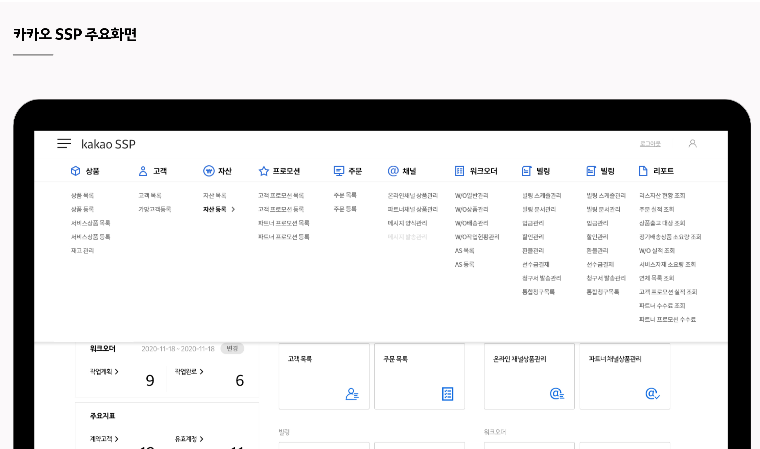Select 재고 관리 menu entry
The height and width of the screenshot is (449, 760).
pyautogui.click(x=82, y=251)
